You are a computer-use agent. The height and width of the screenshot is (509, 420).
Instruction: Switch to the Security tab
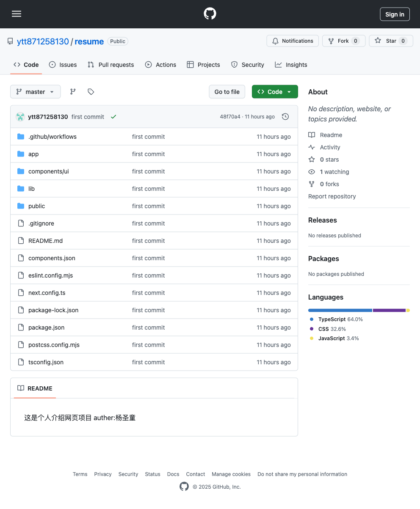coord(248,65)
